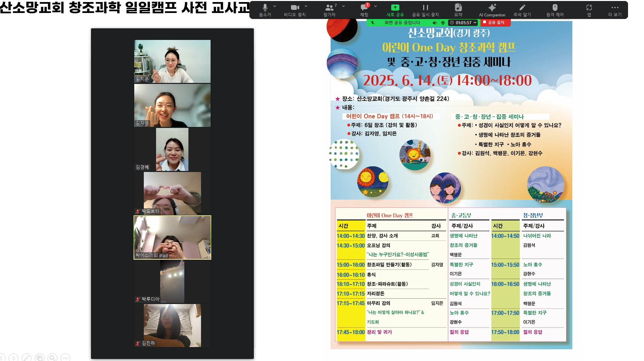644x361 pixels.
Task: Click the '17:50~18:00' time cell
Action: click(x=505, y=332)
